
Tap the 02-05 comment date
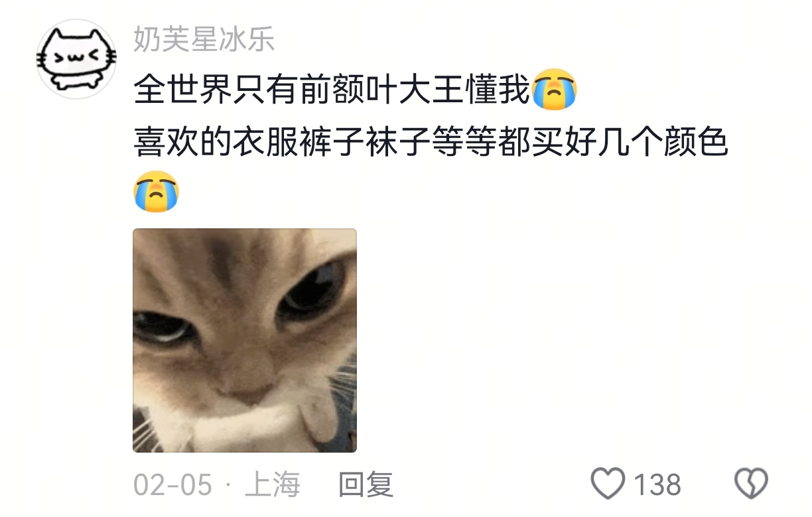(172, 484)
